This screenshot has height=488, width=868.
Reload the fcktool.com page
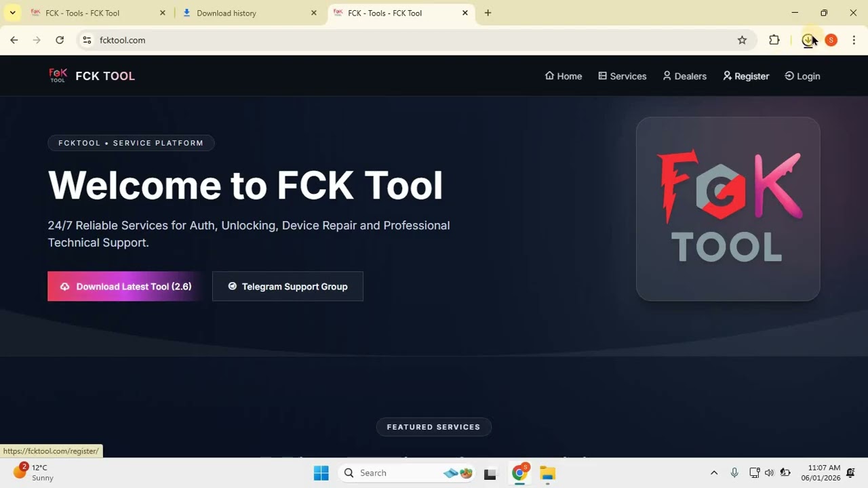coord(60,40)
